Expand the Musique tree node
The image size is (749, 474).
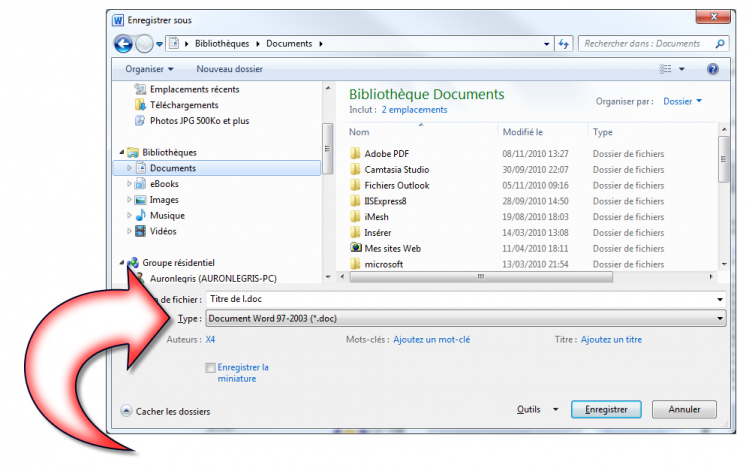[x=129, y=215]
